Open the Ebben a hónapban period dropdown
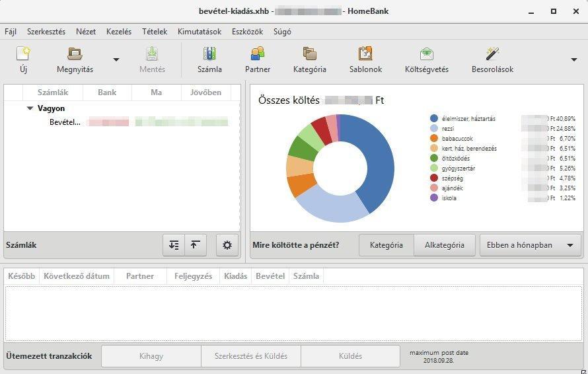Image resolution: width=588 pixels, height=374 pixels. 531,245
